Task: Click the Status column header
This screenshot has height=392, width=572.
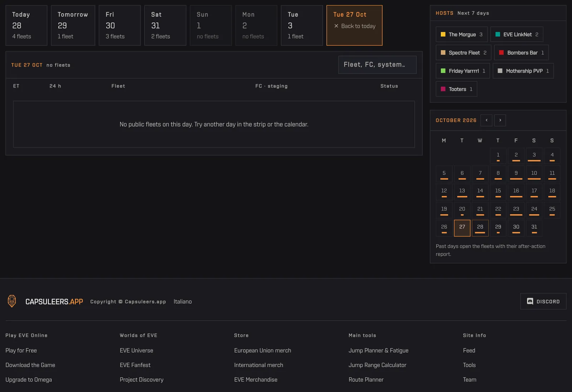Action: pos(389,86)
